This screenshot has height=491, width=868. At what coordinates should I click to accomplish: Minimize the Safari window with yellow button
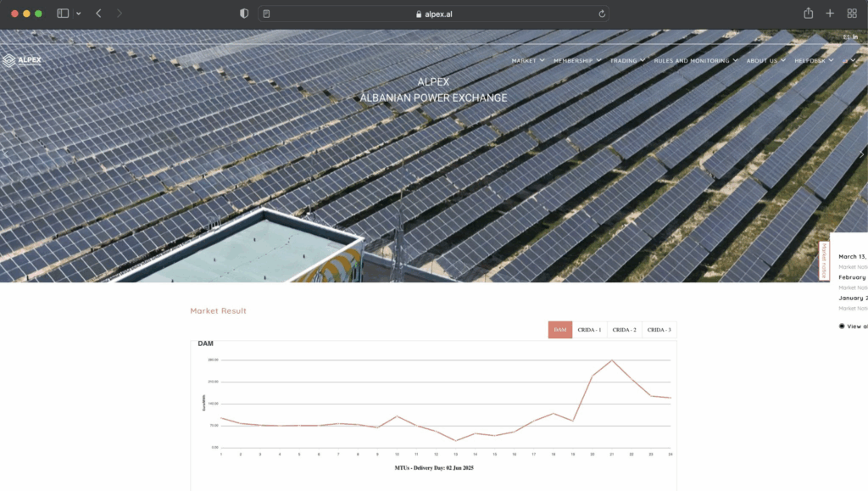point(26,14)
